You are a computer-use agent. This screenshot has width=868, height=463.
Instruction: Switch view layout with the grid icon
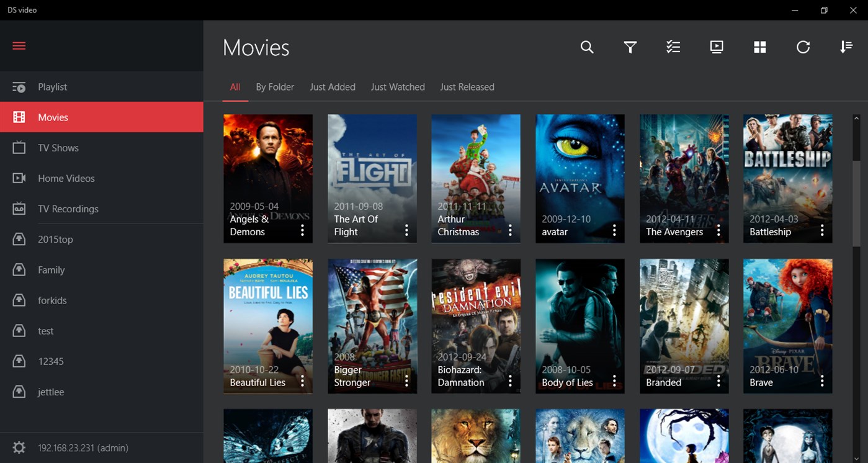coord(759,47)
